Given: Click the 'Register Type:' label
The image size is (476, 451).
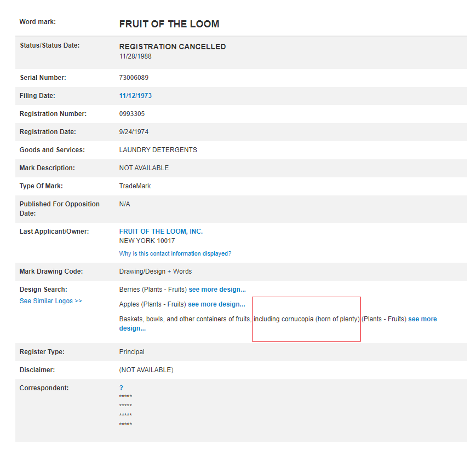Looking at the screenshot, I should click(42, 352).
